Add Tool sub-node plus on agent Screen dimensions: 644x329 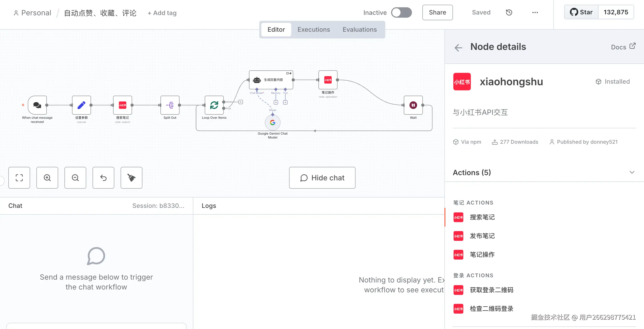285,102
